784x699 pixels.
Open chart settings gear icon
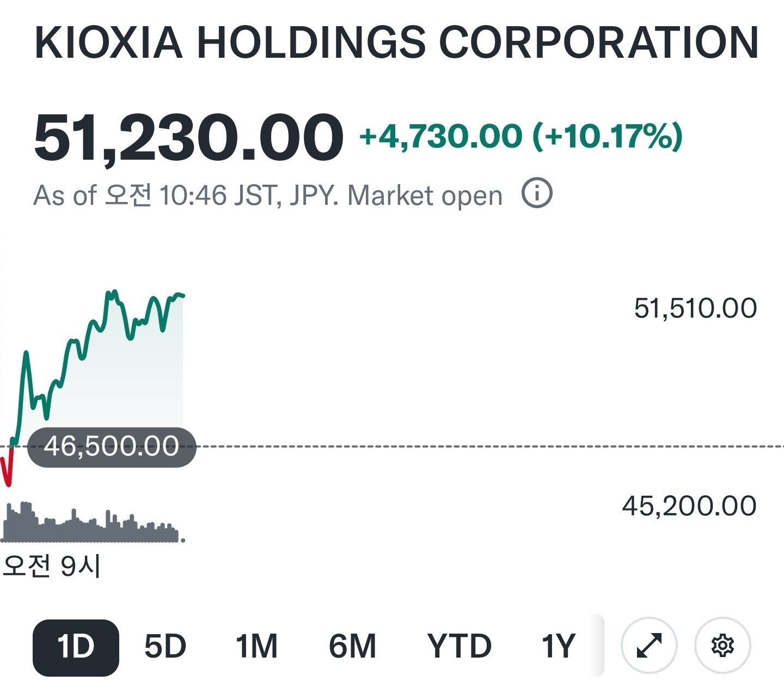[722, 646]
